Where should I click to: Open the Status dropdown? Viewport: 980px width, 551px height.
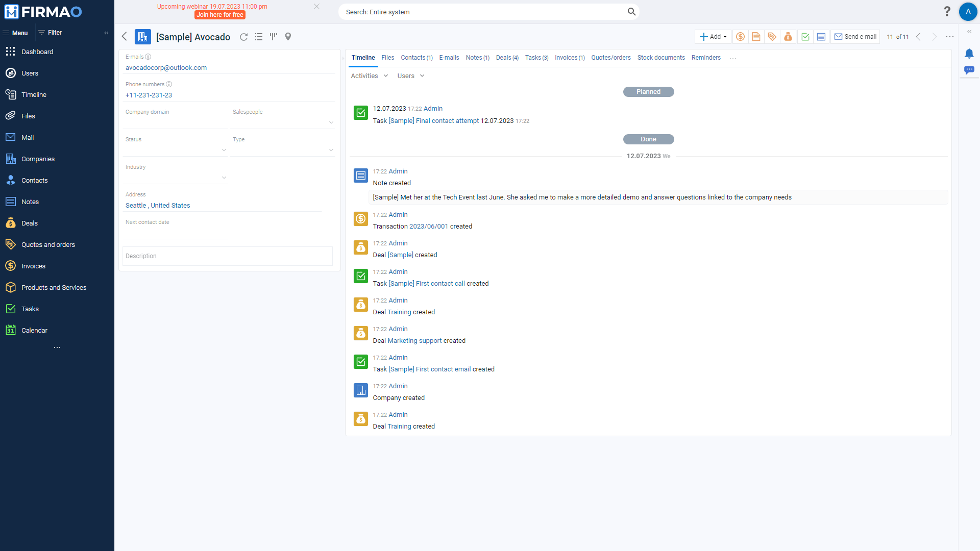coord(224,150)
